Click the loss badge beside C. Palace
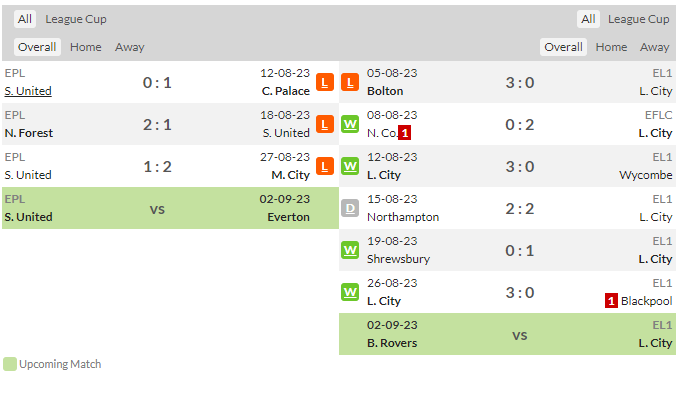679x398 pixels. [325, 82]
